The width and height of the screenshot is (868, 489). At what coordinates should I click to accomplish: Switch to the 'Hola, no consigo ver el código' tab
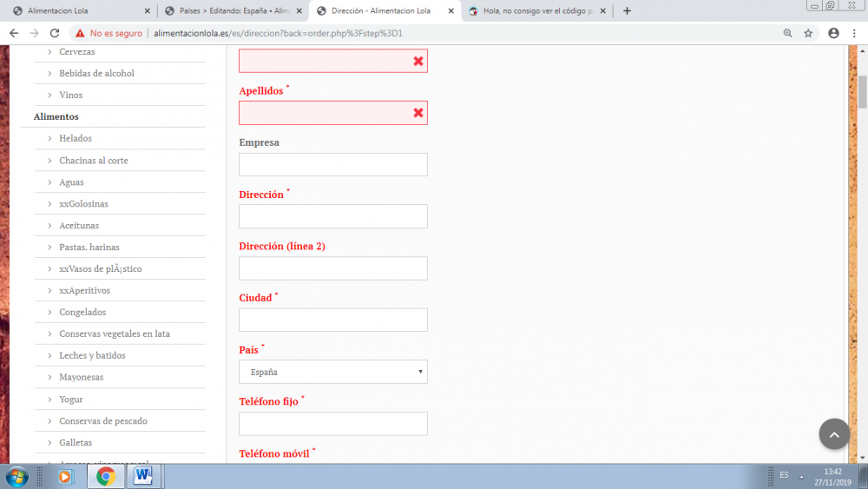tap(537, 10)
